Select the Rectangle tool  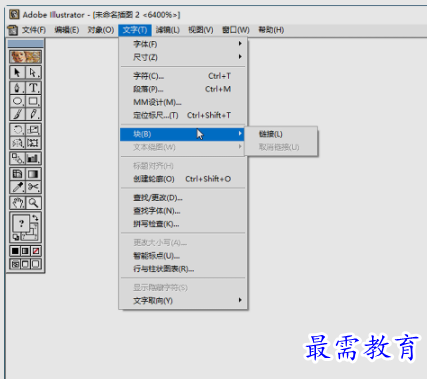tap(33, 101)
